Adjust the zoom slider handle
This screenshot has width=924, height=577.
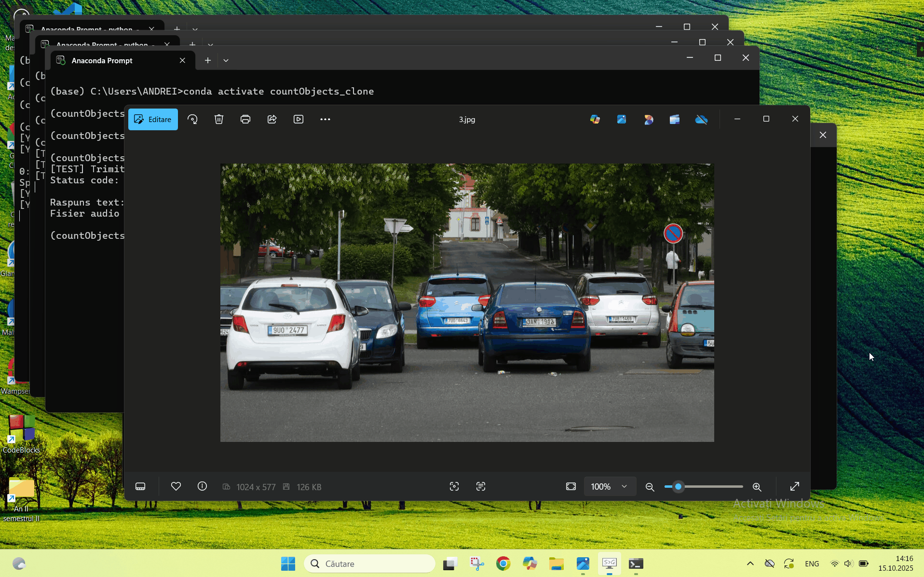coord(678,486)
